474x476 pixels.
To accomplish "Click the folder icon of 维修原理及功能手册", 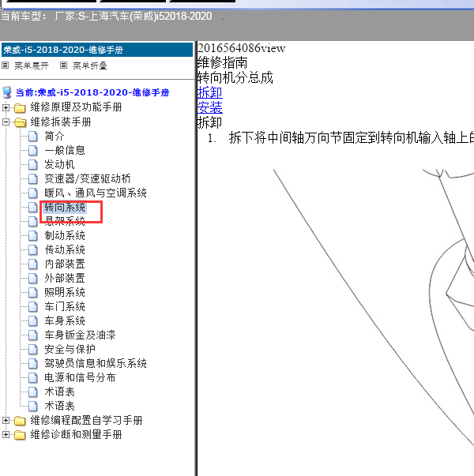I will coord(20,107).
